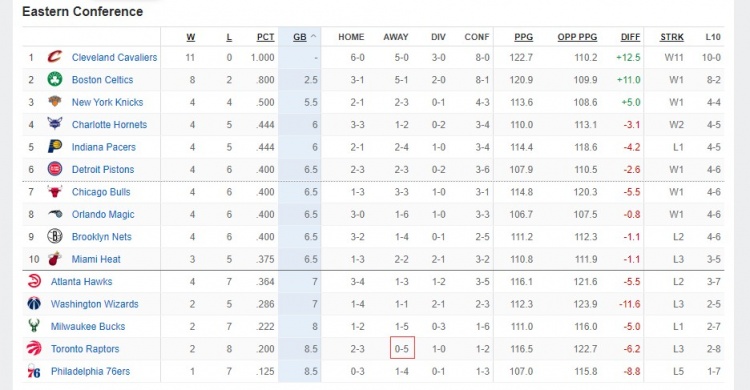Sort table by W column header
This screenshot has height=390, width=750.
tap(190, 37)
